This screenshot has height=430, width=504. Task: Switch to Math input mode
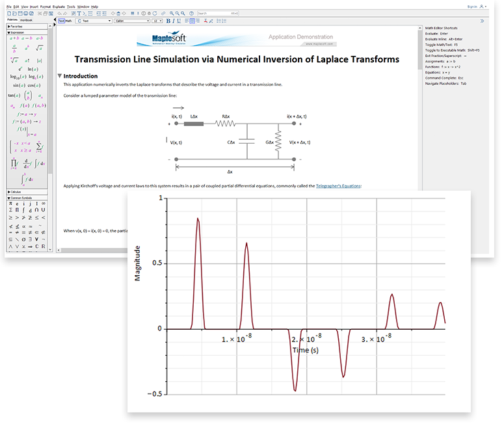pos(69,21)
